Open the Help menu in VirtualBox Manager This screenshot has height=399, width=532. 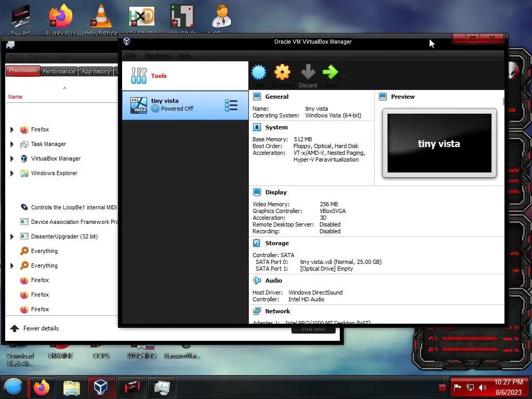[x=184, y=56]
